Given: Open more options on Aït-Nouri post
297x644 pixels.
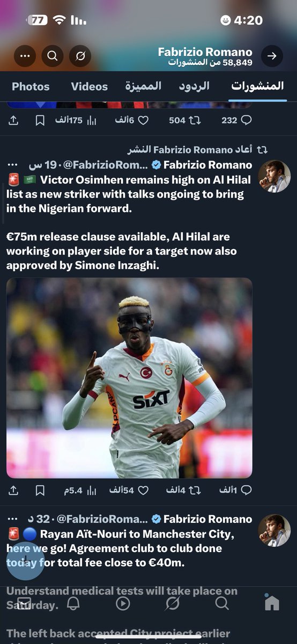Looking at the screenshot, I should [x=12, y=519].
